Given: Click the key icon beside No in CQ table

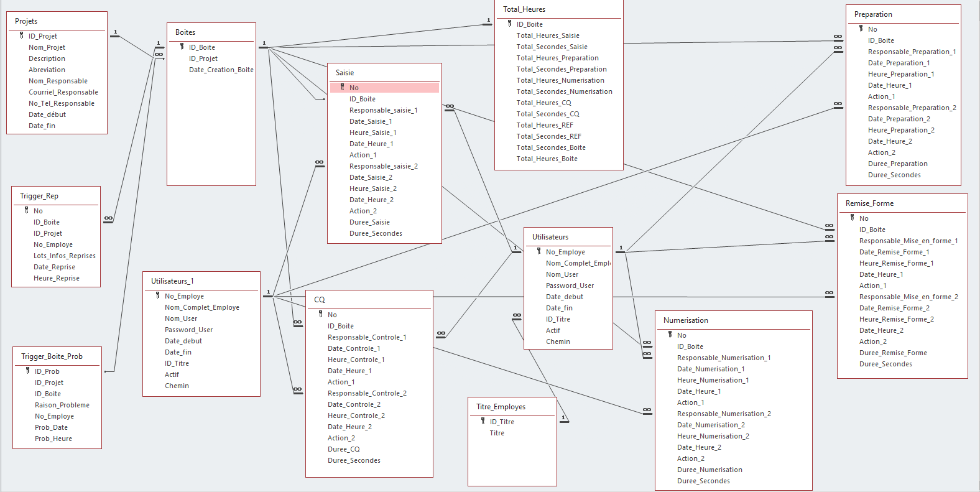Looking at the screenshot, I should [x=320, y=315].
